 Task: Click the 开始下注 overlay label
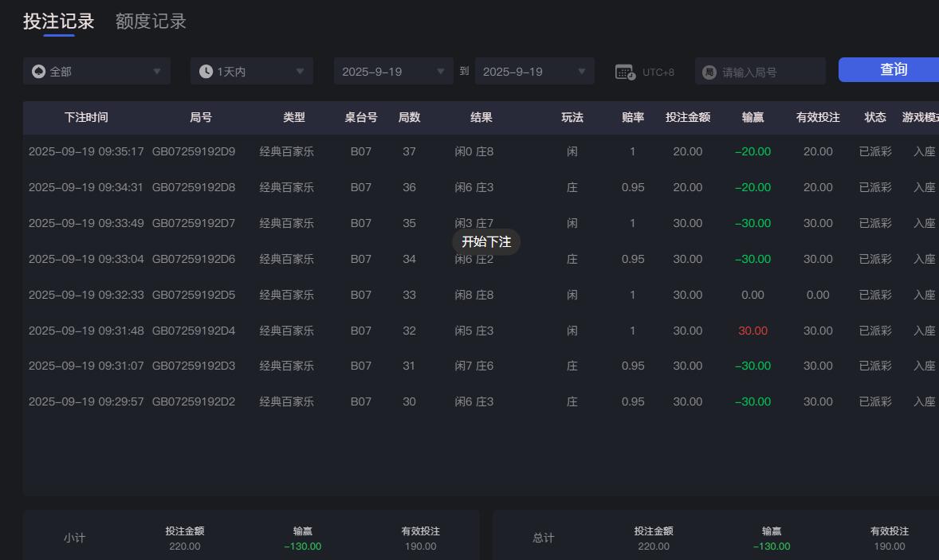tap(486, 242)
